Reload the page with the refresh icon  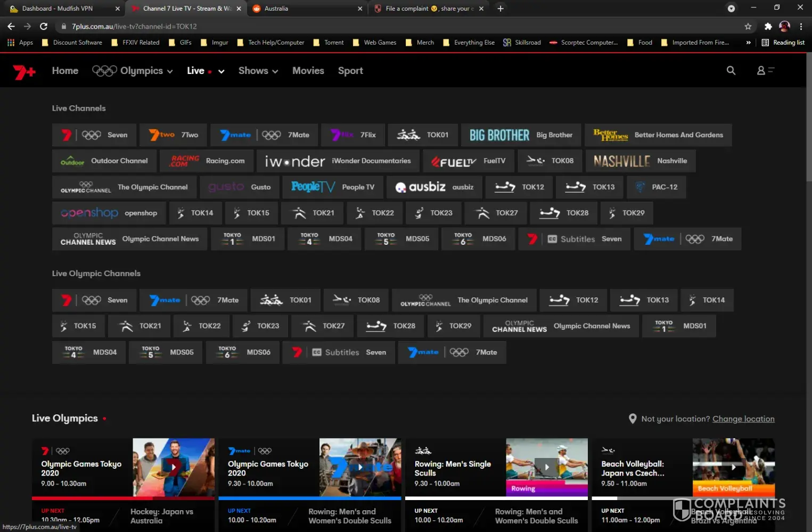tap(44, 27)
